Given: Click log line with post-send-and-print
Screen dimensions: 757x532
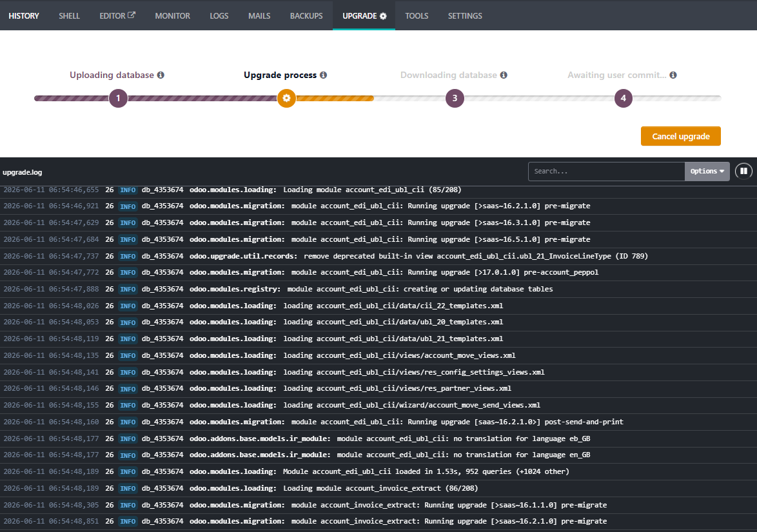Looking at the screenshot, I should coord(378,422).
